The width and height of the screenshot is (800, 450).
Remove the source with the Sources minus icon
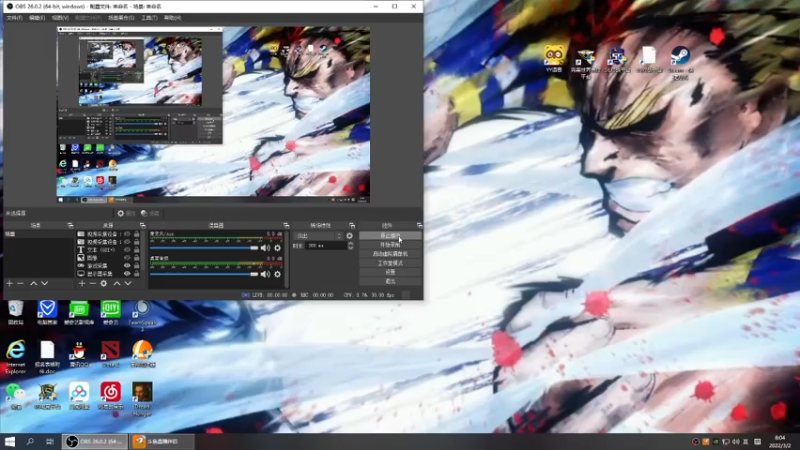92,283
